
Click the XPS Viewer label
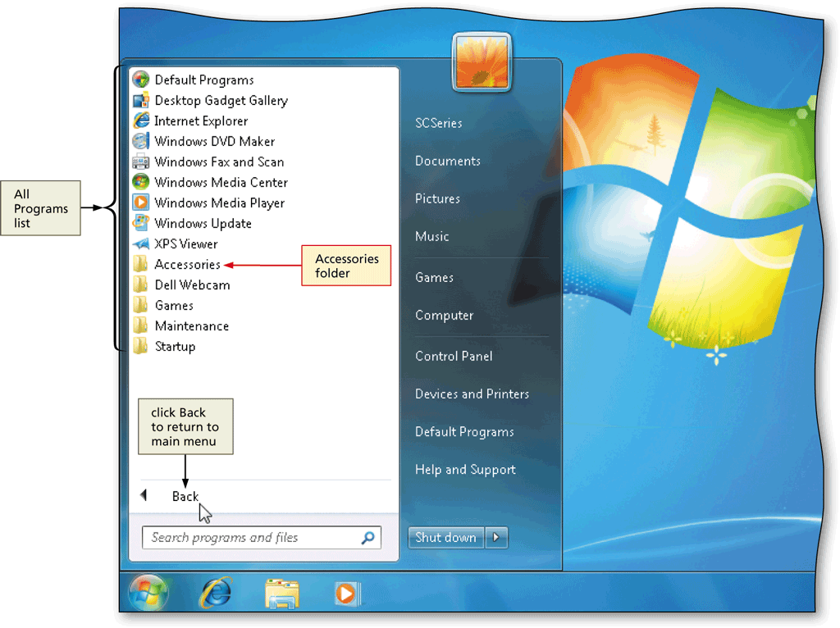(x=186, y=244)
